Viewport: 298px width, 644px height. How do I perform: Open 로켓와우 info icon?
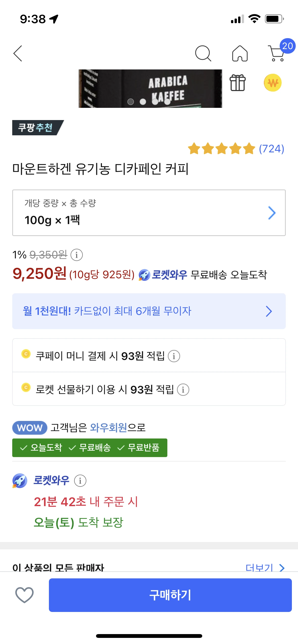click(x=80, y=481)
